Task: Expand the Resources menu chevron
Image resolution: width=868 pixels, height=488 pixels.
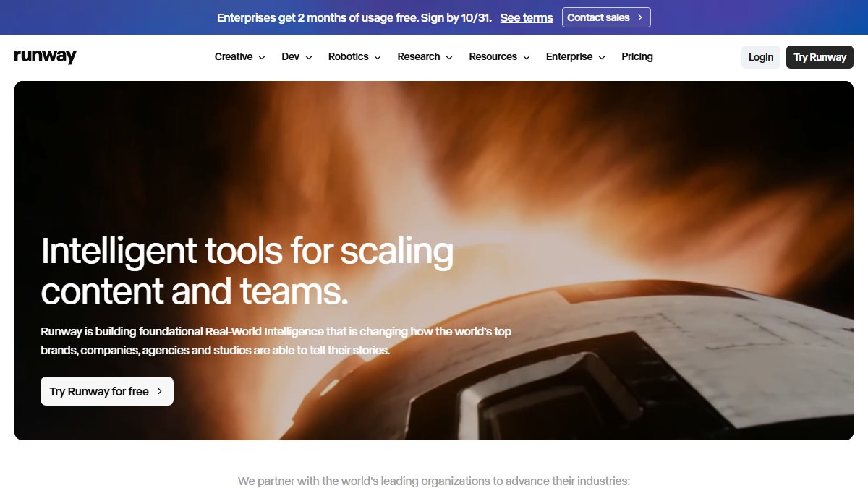Action: [x=527, y=58]
